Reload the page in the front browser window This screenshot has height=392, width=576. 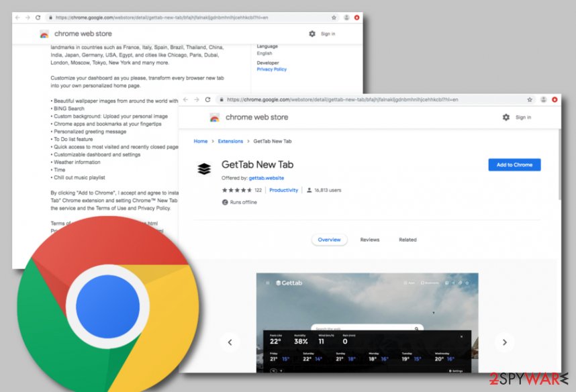point(207,99)
